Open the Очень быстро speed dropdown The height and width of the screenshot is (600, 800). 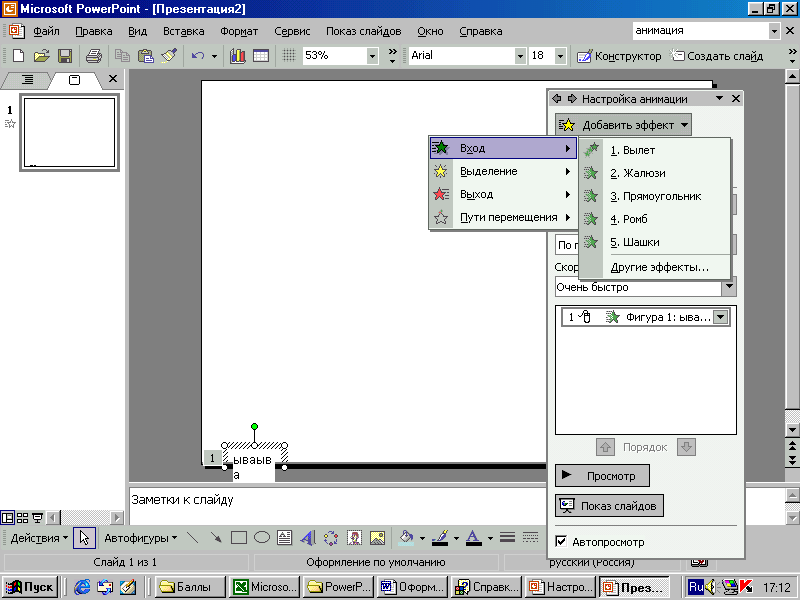point(729,287)
